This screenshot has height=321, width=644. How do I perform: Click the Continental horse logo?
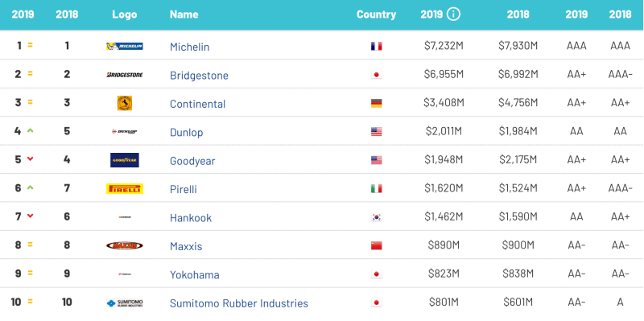pyautogui.click(x=125, y=103)
